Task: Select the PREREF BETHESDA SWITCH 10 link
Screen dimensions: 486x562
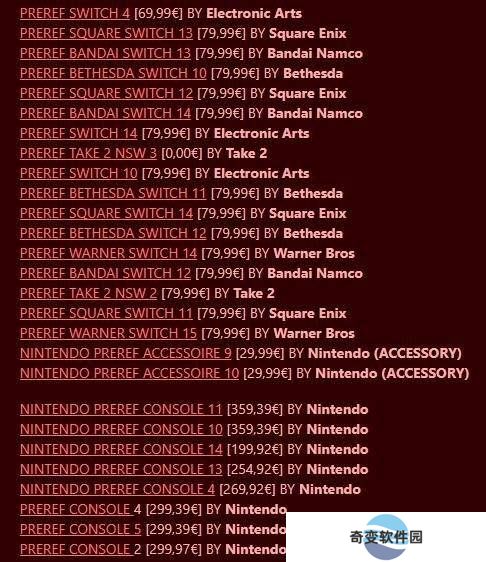Action: [113, 73]
